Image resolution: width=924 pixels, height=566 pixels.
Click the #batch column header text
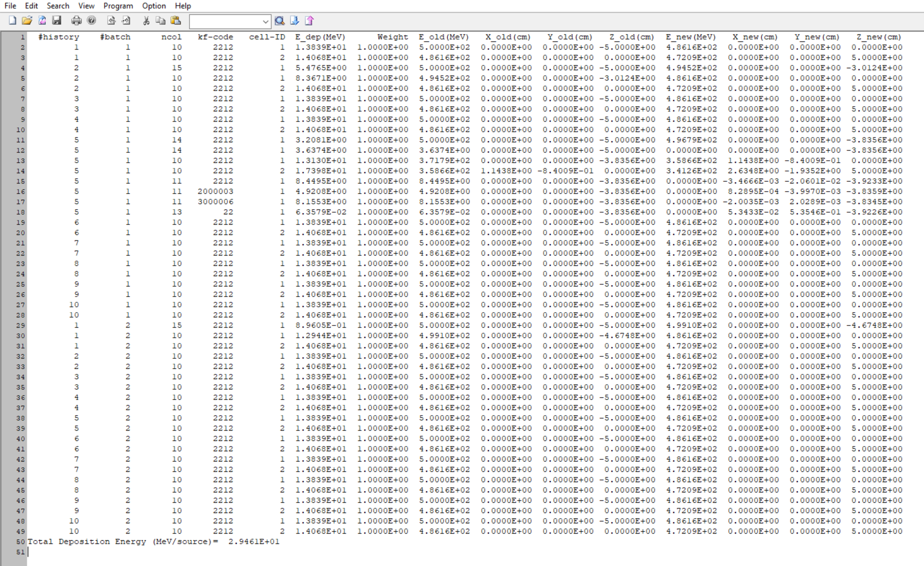(x=115, y=37)
